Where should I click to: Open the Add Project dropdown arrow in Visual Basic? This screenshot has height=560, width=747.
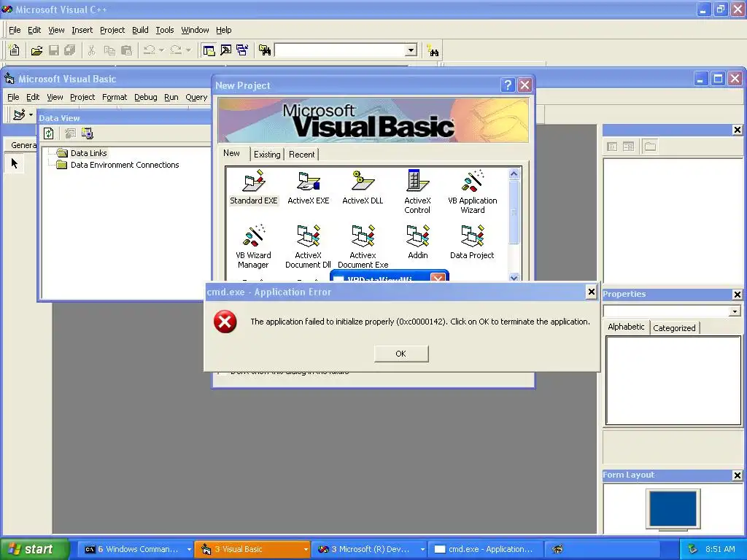tap(31, 114)
